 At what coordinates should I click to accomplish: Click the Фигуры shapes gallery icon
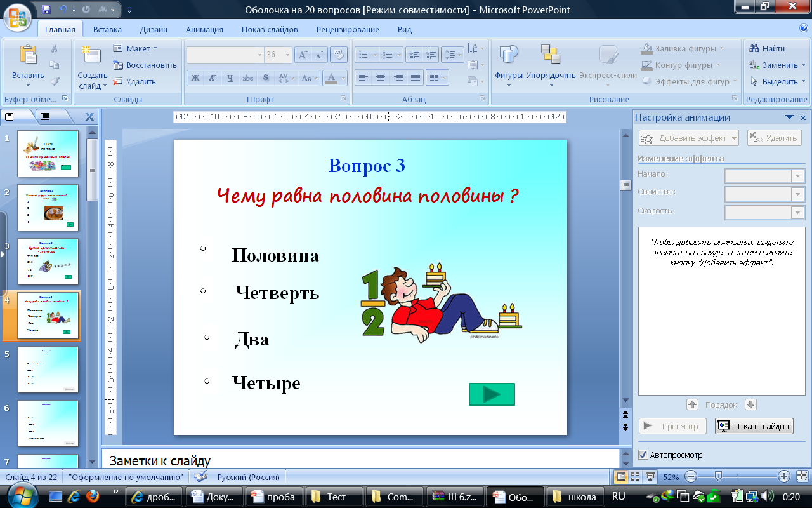(509, 56)
